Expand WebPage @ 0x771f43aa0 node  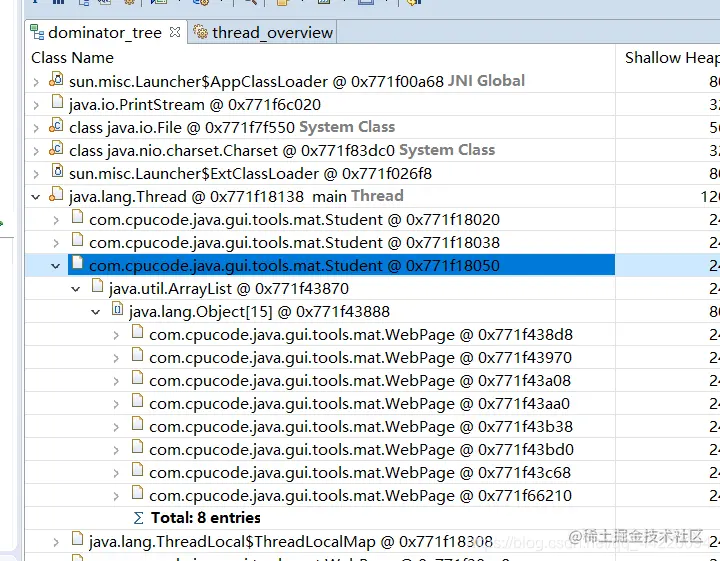[116, 404]
